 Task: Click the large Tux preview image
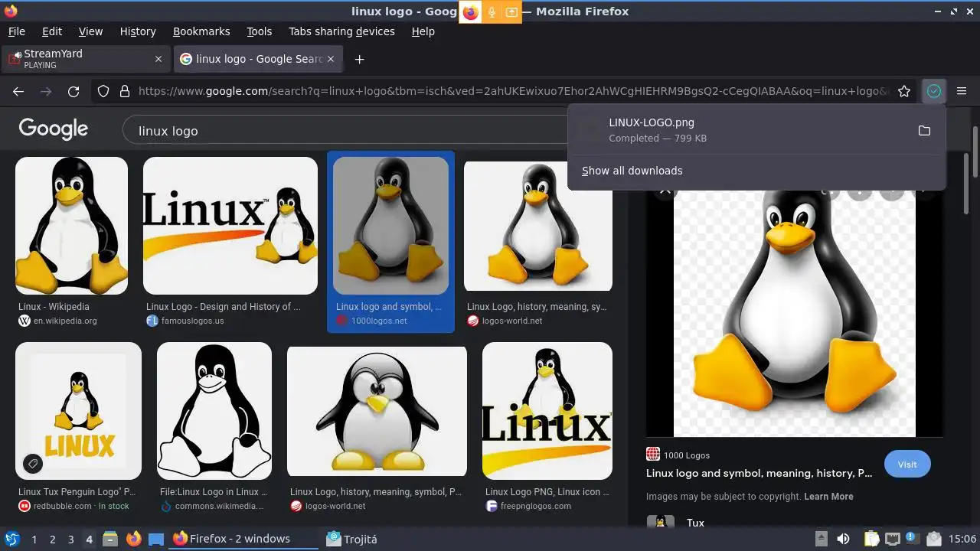[x=794, y=314]
